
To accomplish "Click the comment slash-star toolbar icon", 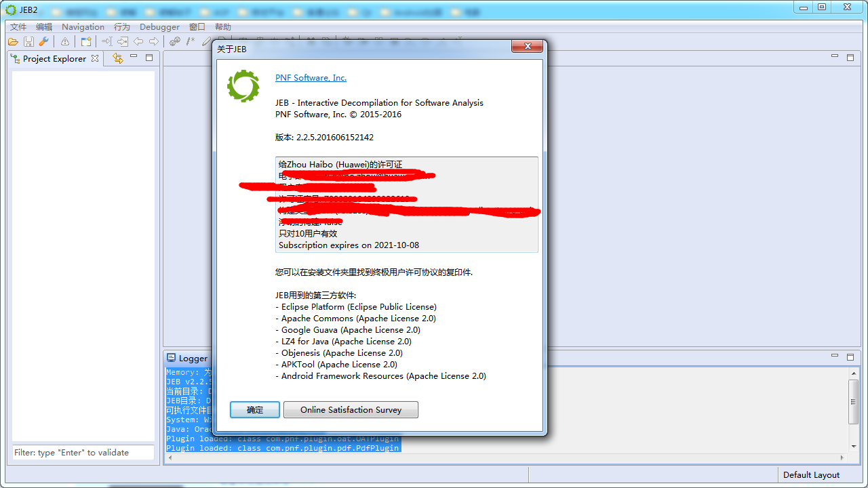I will pos(191,42).
